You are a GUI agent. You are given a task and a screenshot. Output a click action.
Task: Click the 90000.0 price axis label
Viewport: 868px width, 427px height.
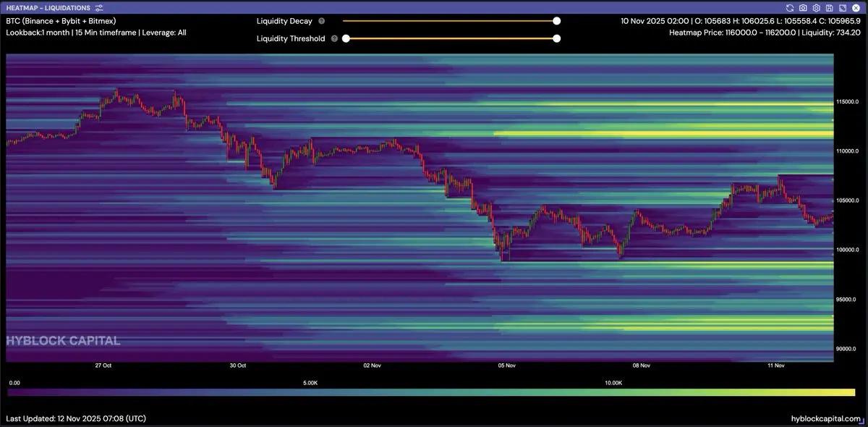(846, 349)
